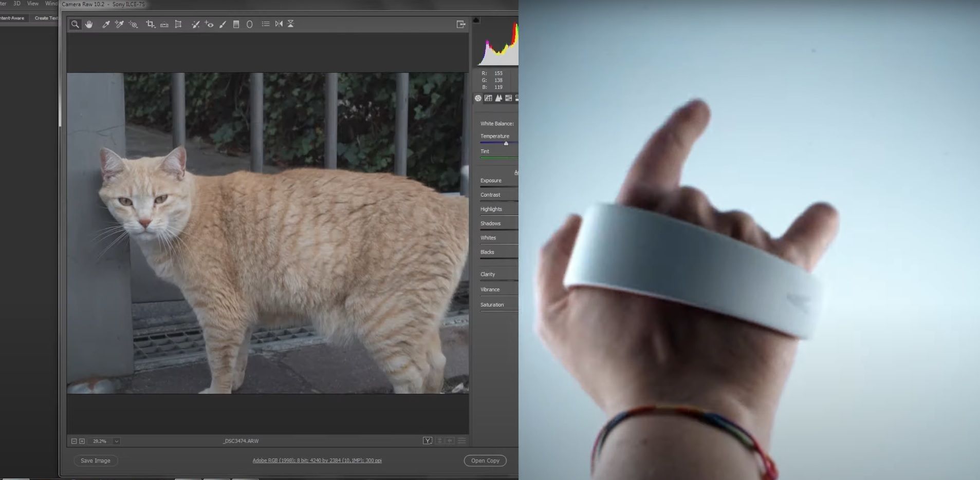The image size is (980, 480).
Task: Activate the Straighten tool
Action: coord(164,24)
